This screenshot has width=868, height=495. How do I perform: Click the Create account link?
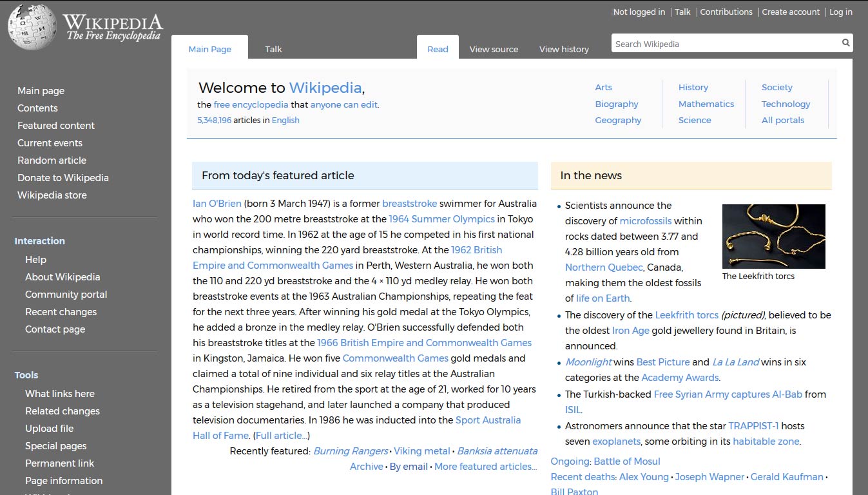[791, 12]
